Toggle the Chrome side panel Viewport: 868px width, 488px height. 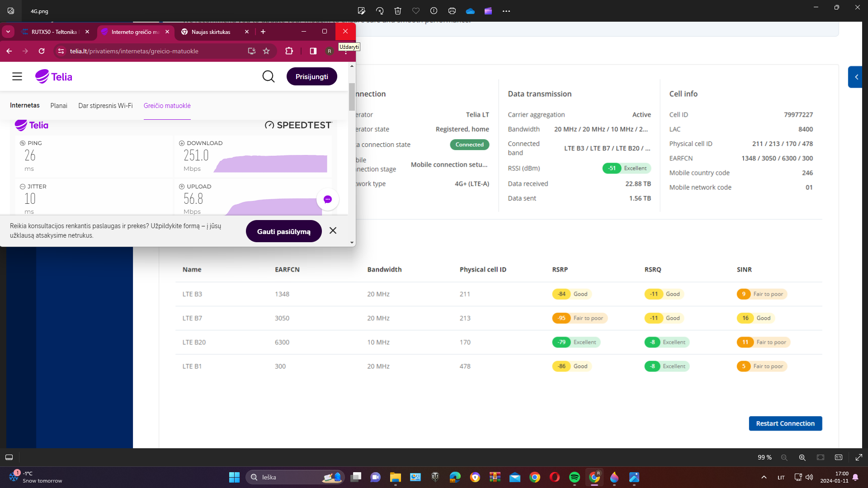pyautogui.click(x=313, y=51)
